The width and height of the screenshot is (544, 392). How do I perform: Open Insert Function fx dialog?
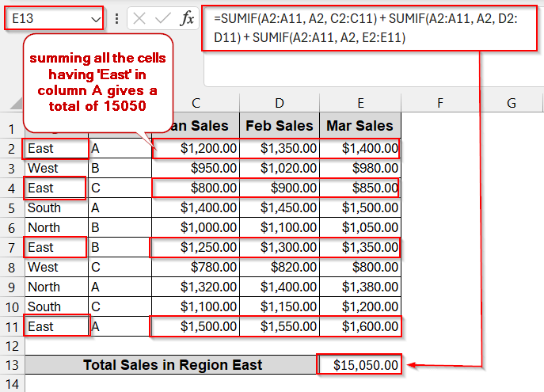point(187,18)
